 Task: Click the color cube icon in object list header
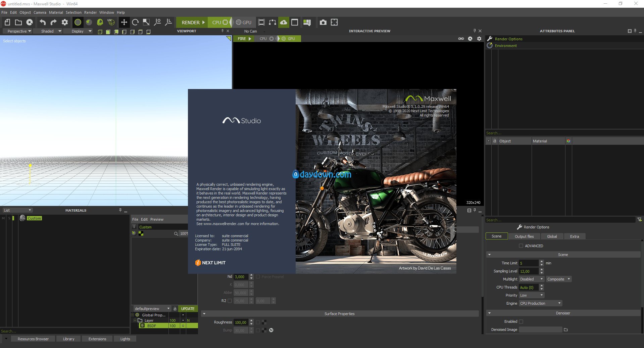click(x=568, y=141)
